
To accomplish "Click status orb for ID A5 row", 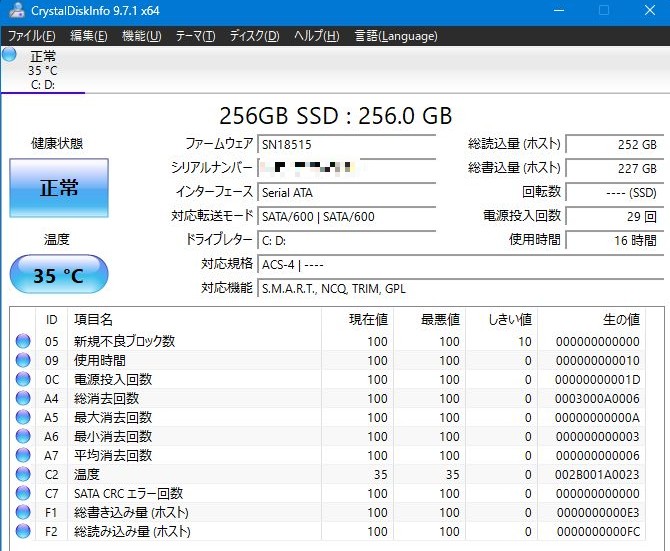I will 23,417.
